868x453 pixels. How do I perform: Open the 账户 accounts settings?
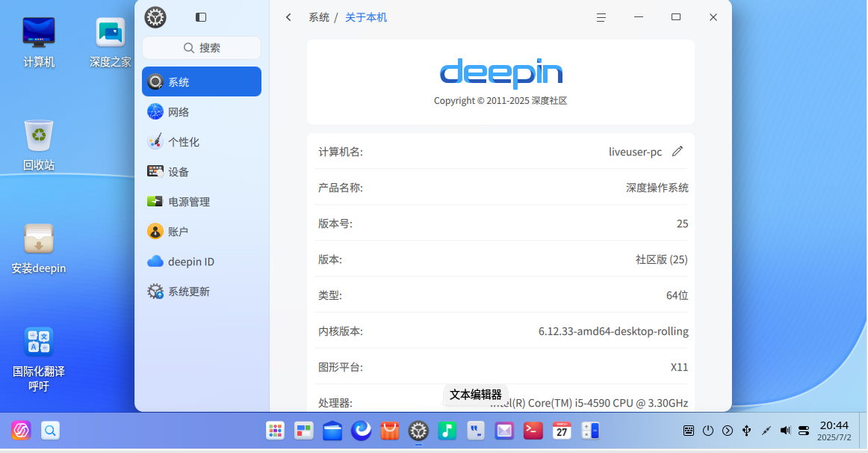coord(202,231)
